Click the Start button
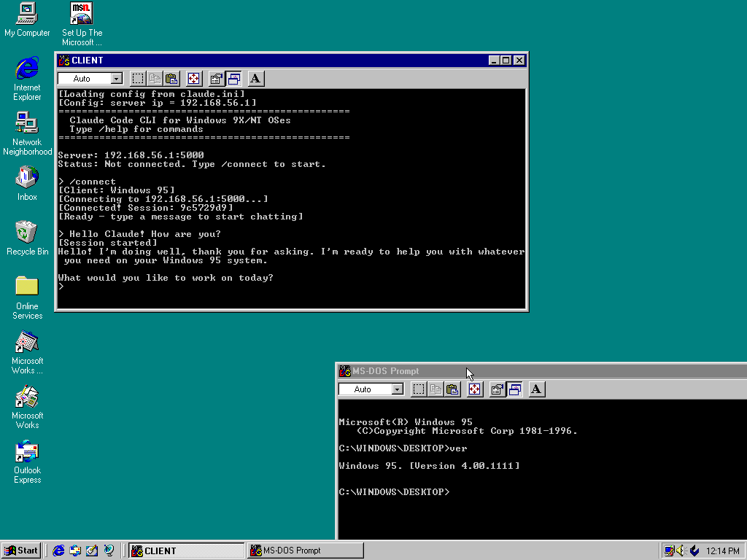 click(20, 550)
